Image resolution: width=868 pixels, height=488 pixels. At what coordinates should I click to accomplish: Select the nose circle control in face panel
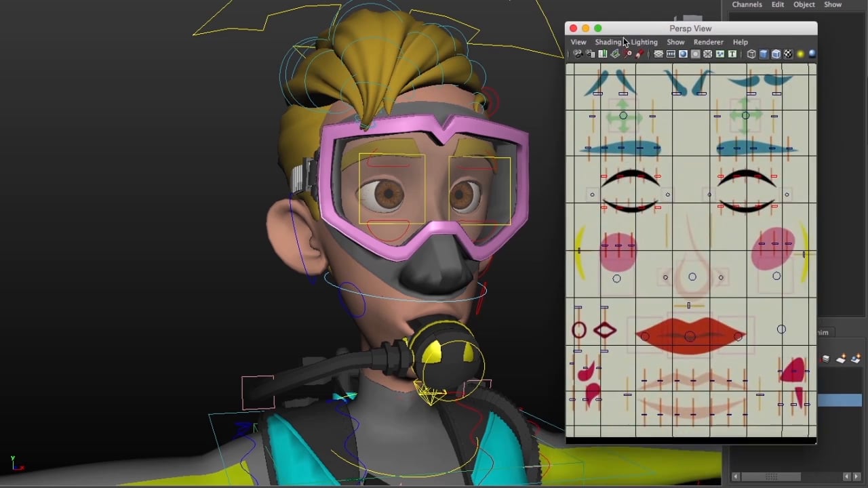(x=692, y=277)
